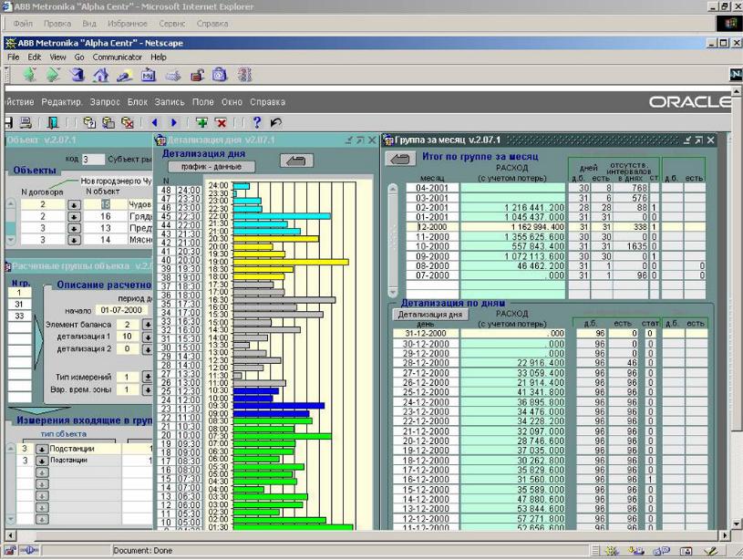Select object cell Чудов in objects table
The width and height of the screenshot is (743, 560).
(x=140, y=204)
